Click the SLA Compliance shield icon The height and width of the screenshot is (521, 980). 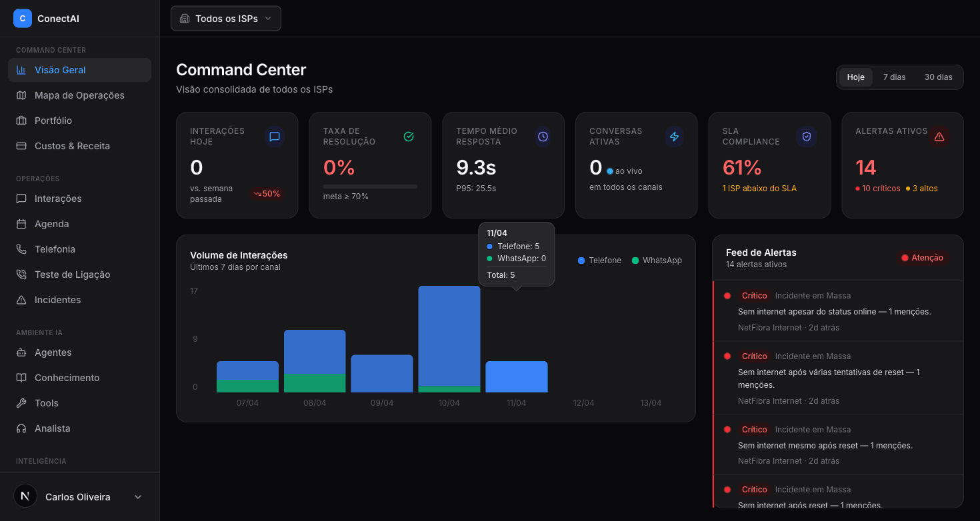[x=807, y=137]
